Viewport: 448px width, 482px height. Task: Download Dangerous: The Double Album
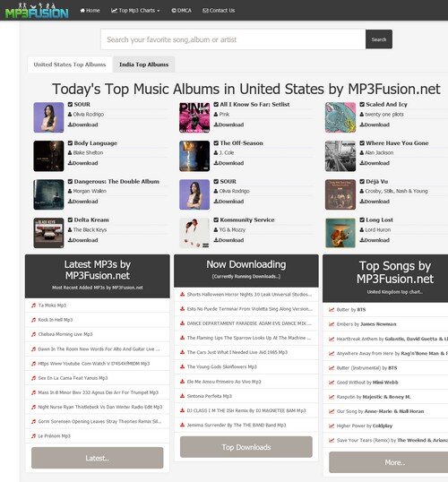tap(83, 202)
